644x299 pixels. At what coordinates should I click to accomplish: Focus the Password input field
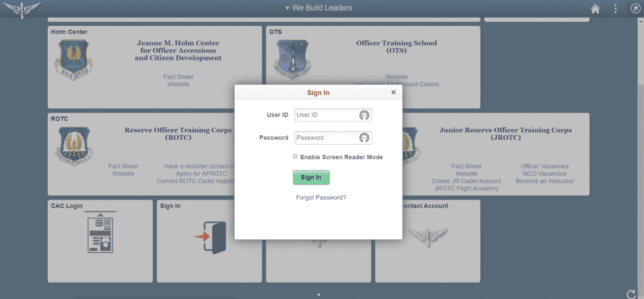[x=325, y=138]
